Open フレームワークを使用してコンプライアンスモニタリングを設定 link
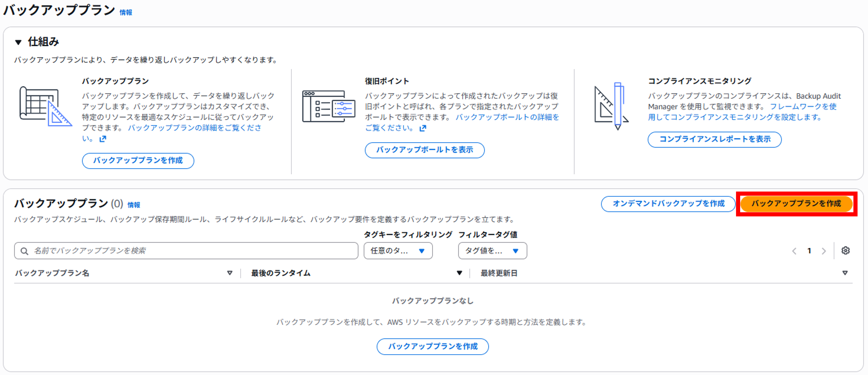Screen dimensions: 868x375 click(742, 111)
